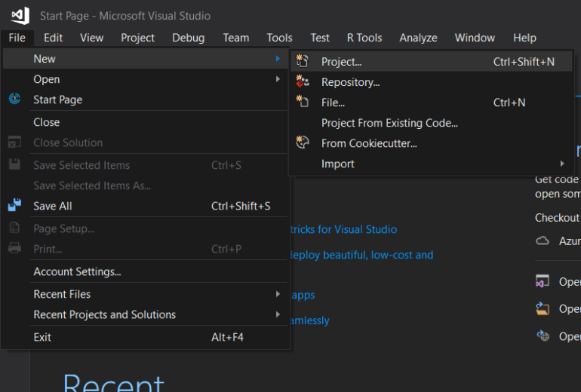Open the Debug menu
Screen dimensions: 581x392
click(x=188, y=38)
